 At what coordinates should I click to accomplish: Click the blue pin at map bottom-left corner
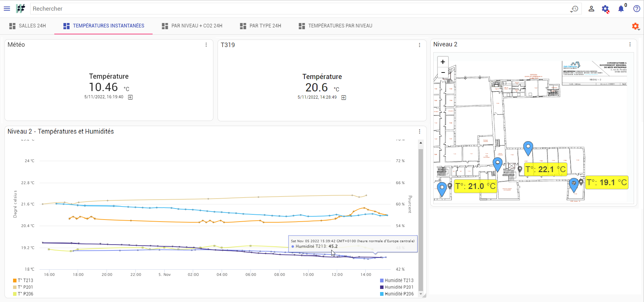[x=442, y=189]
